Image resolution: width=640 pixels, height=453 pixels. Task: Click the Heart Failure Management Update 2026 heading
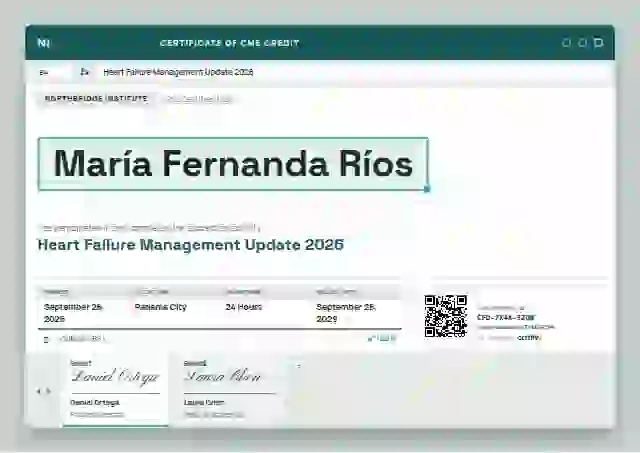[191, 245]
